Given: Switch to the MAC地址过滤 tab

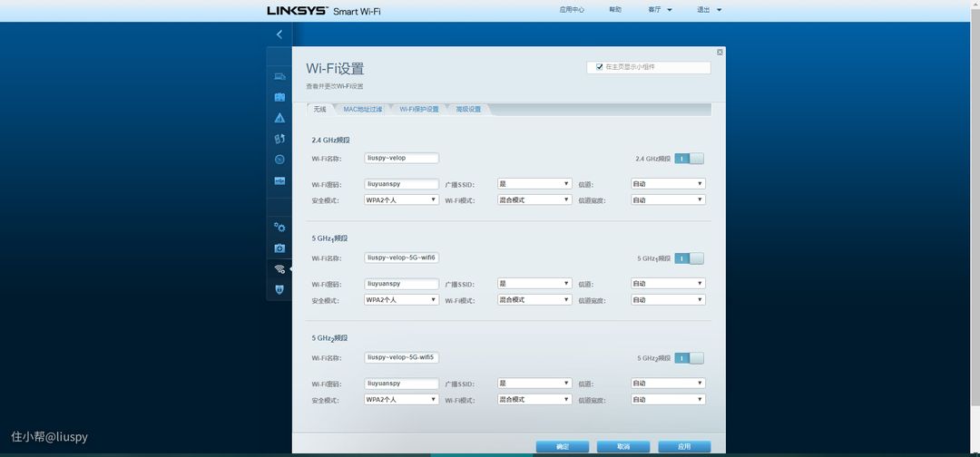Looking at the screenshot, I should (362, 109).
